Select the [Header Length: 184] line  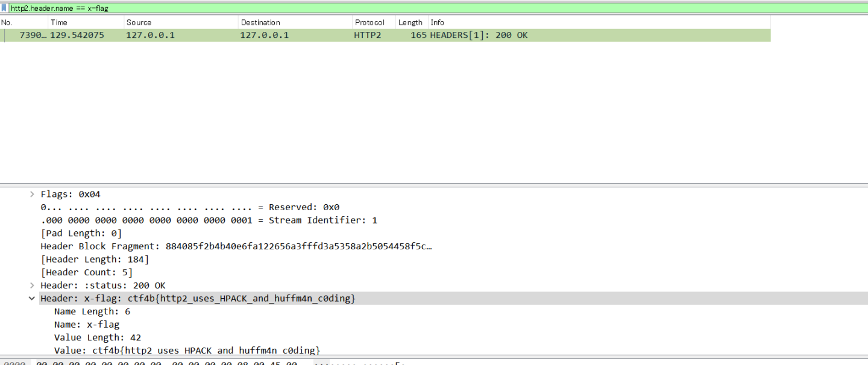95,260
